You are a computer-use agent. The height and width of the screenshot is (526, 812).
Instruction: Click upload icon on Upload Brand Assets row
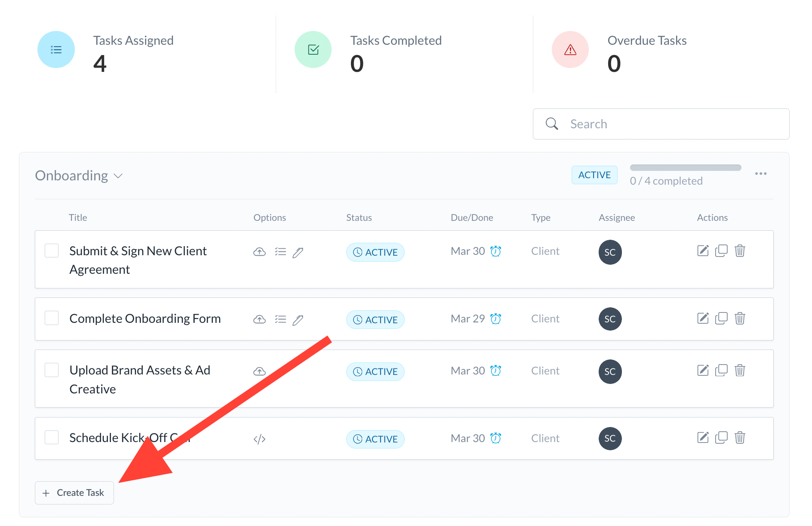pyautogui.click(x=259, y=371)
